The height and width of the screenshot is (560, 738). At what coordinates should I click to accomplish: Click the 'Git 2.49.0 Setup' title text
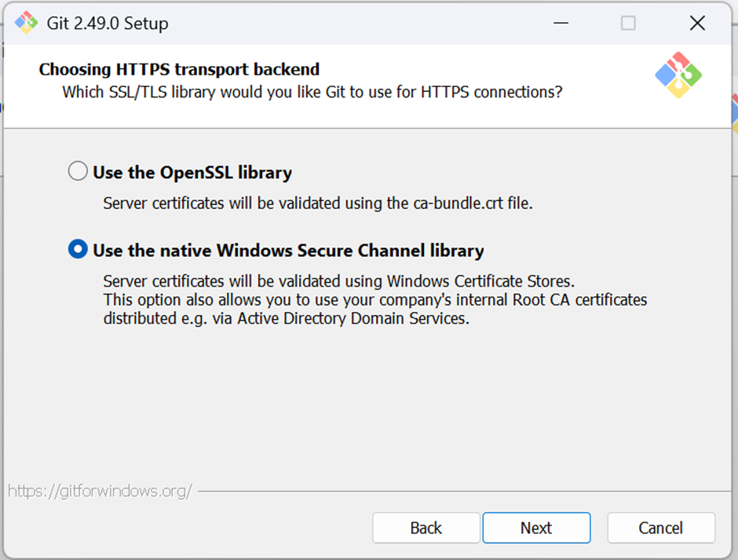[x=108, y=23]
